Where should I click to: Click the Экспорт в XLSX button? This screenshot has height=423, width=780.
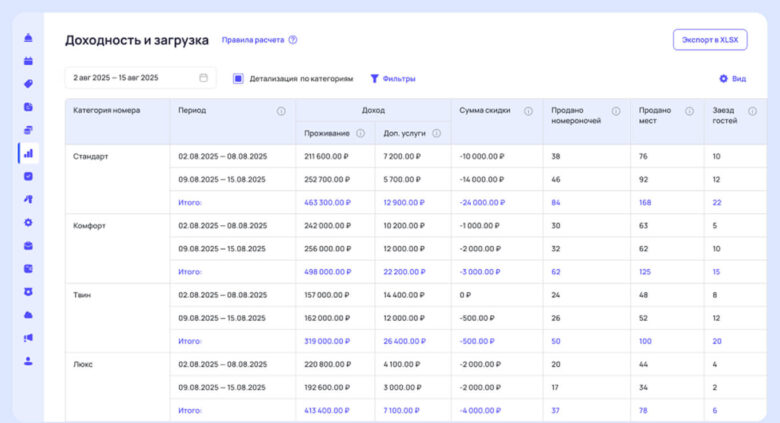click(x=710, y=40)
